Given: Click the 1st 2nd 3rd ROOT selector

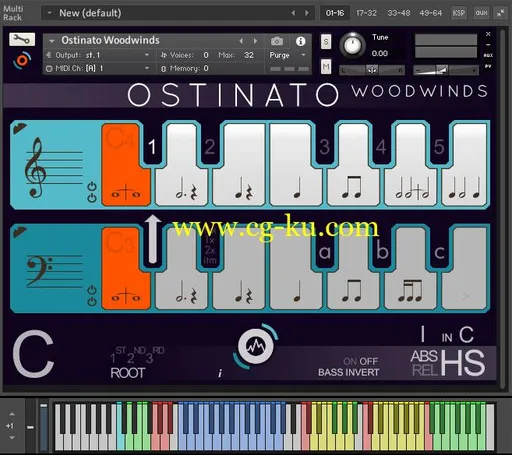Looking at the screenshot, I should 137,363.
